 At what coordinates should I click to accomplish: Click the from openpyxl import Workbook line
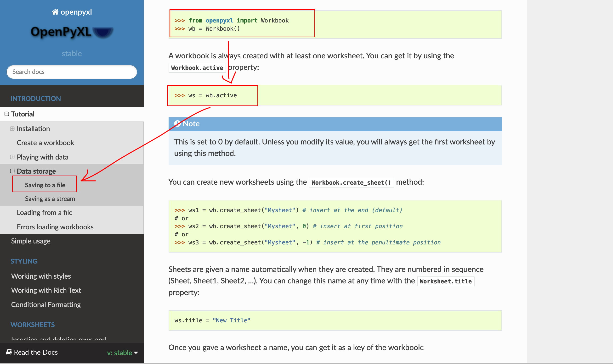coord(232,21)
